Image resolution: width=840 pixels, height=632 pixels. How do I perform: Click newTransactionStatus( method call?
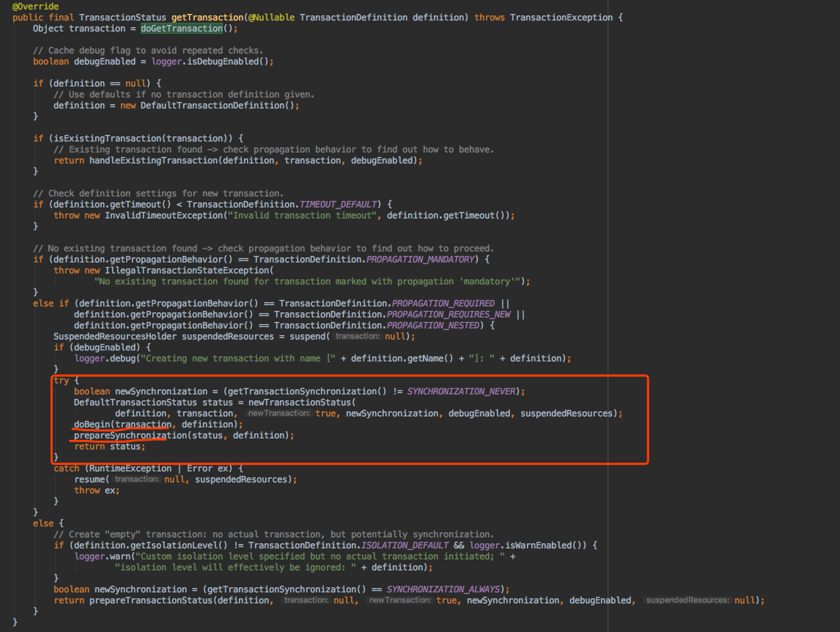302,403
